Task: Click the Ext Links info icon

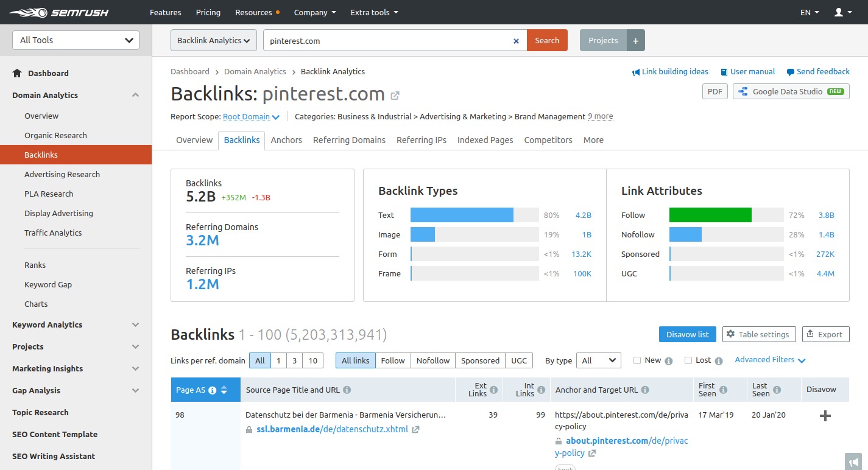Action: click(493, 390)
